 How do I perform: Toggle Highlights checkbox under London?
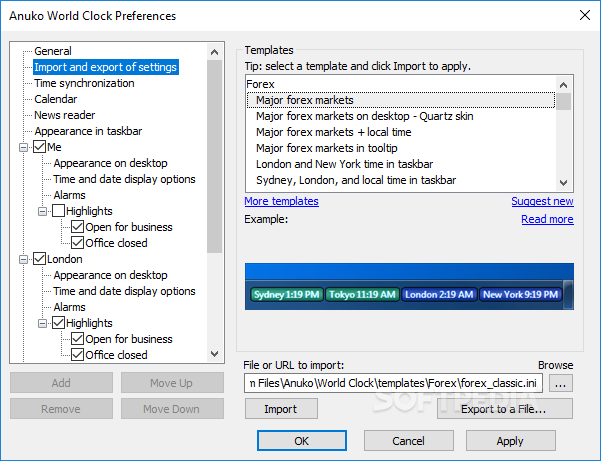[58, 323]
